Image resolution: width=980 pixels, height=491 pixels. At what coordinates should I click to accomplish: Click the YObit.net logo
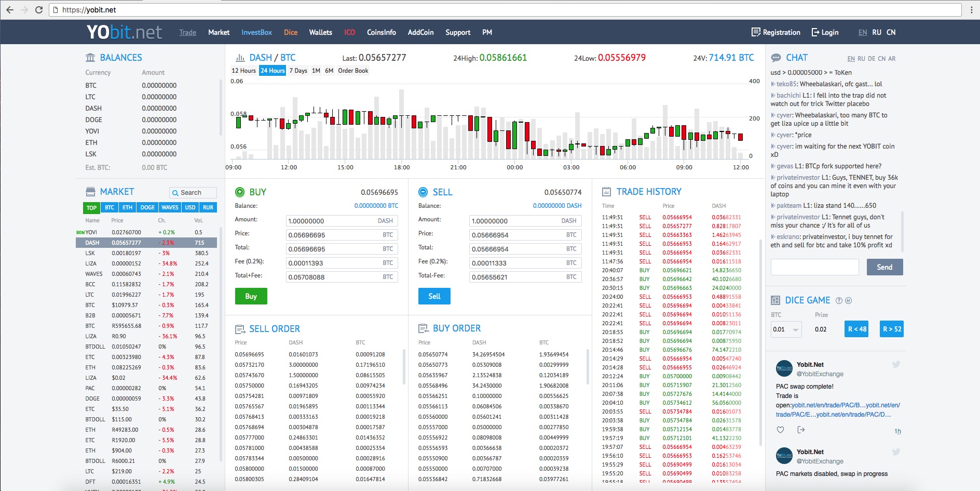tap(124, 32)
